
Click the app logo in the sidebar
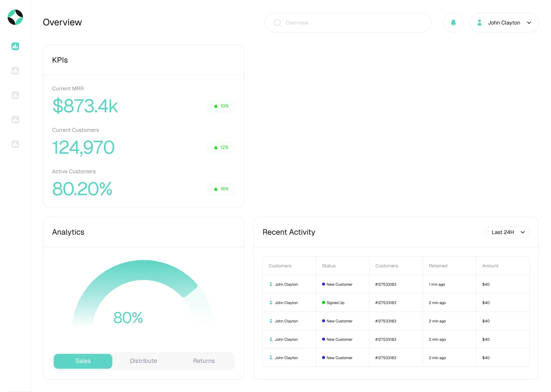coord(15,17)
